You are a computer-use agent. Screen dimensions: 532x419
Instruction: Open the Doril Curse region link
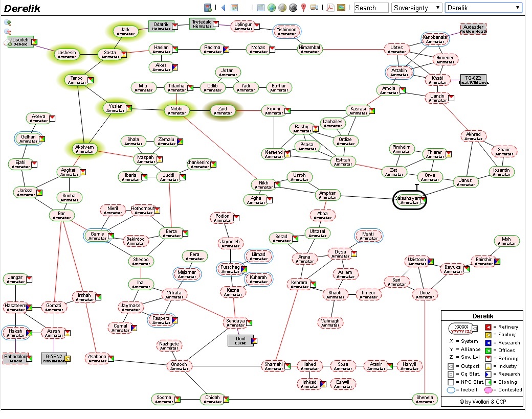click(x=240, y=340)
